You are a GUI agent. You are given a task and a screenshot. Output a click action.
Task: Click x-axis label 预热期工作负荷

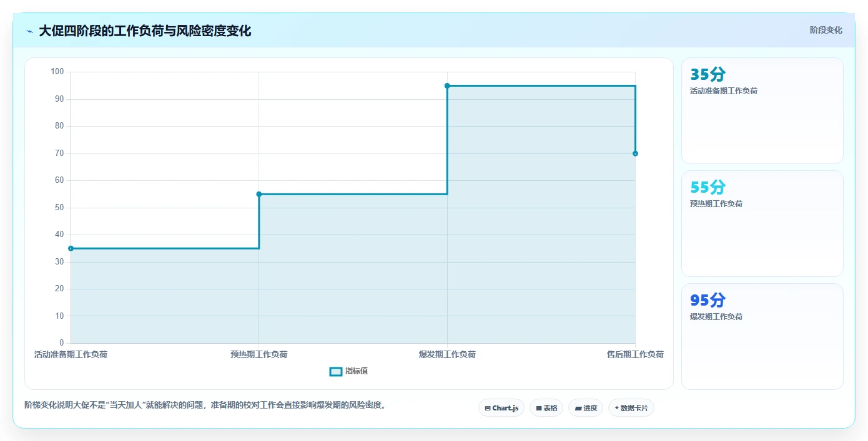pos(259,355)
